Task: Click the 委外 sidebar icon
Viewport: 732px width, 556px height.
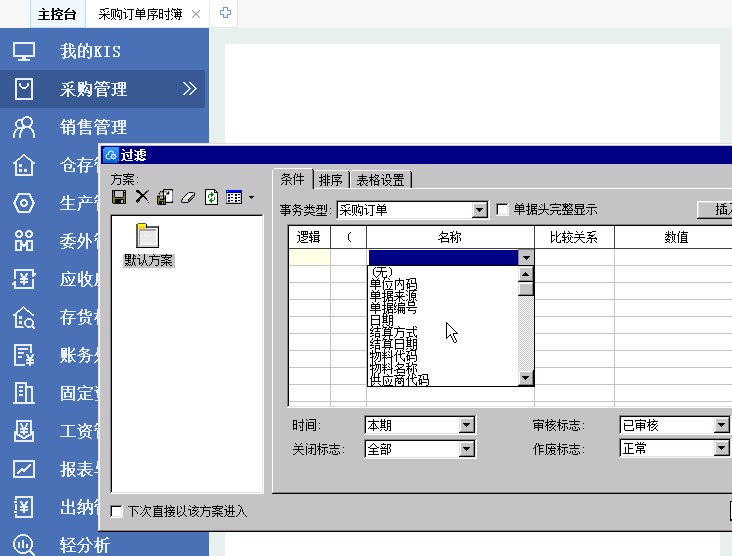Action: 24,241
